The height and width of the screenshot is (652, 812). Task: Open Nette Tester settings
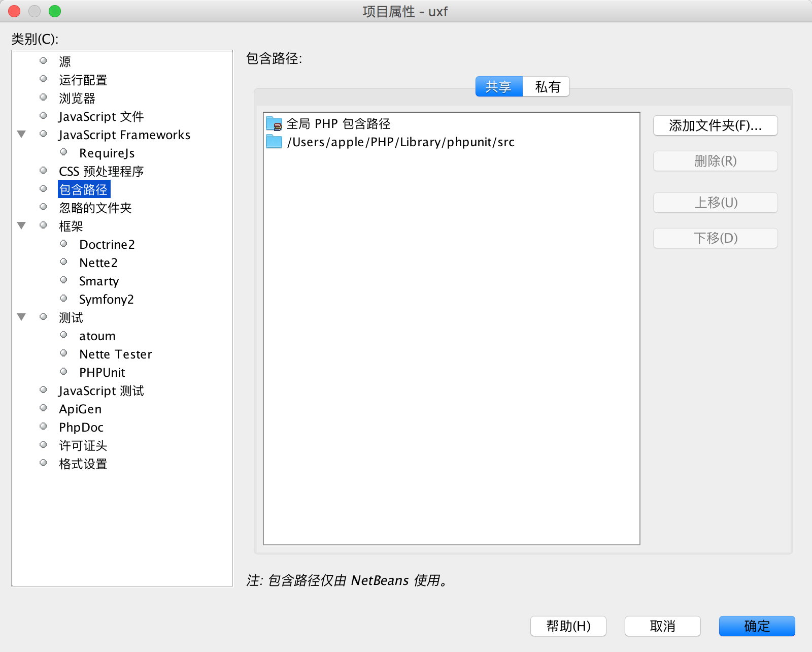point(116,354)
